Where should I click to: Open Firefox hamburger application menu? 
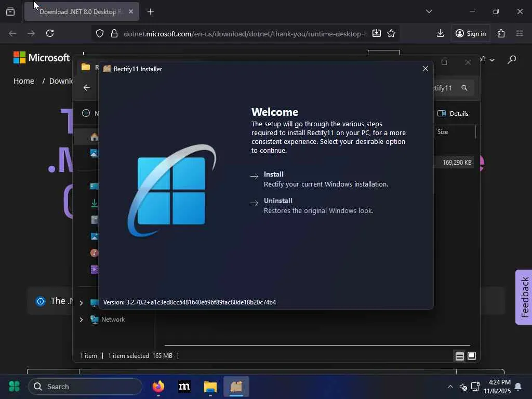520,33
